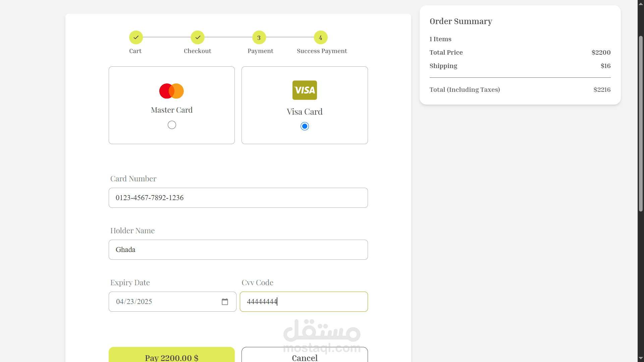The width and height of the screenshot is (644, 362).
Task: Click the Pay 2200.00 $ button
Action: click(171, 356)
